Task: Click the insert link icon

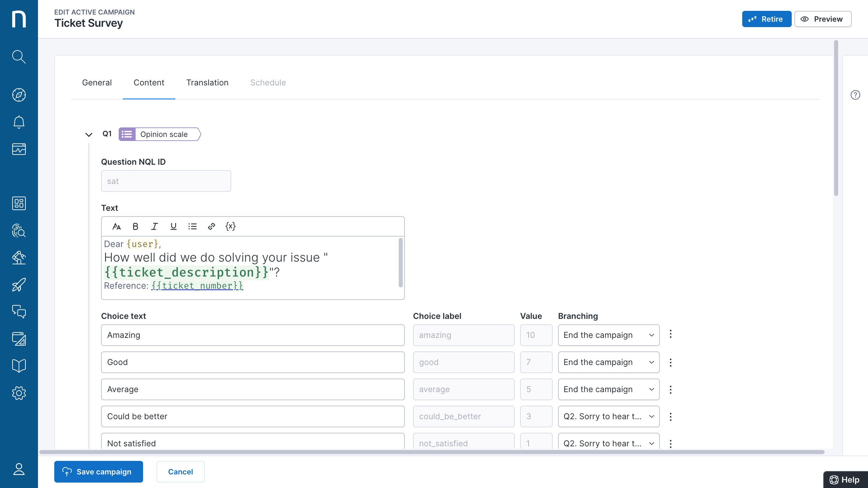Action: (x=211, y=226)
